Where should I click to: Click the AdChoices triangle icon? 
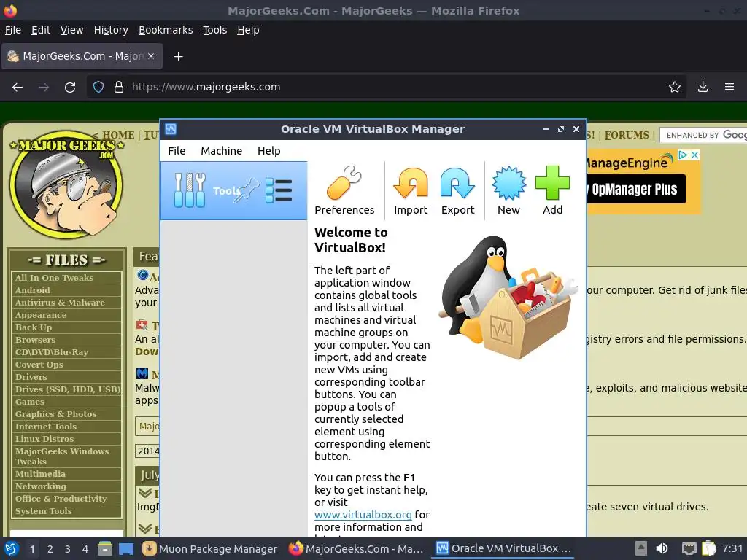[683, 155]
